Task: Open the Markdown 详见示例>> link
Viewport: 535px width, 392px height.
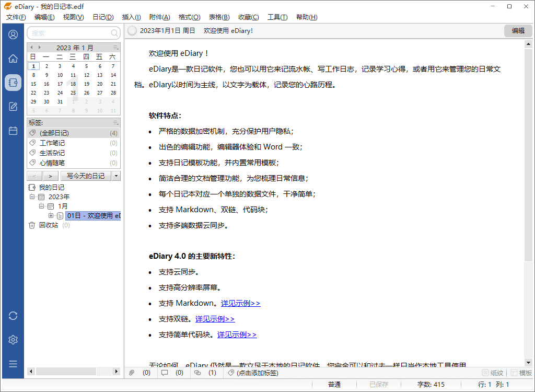Action: (240, 303)
